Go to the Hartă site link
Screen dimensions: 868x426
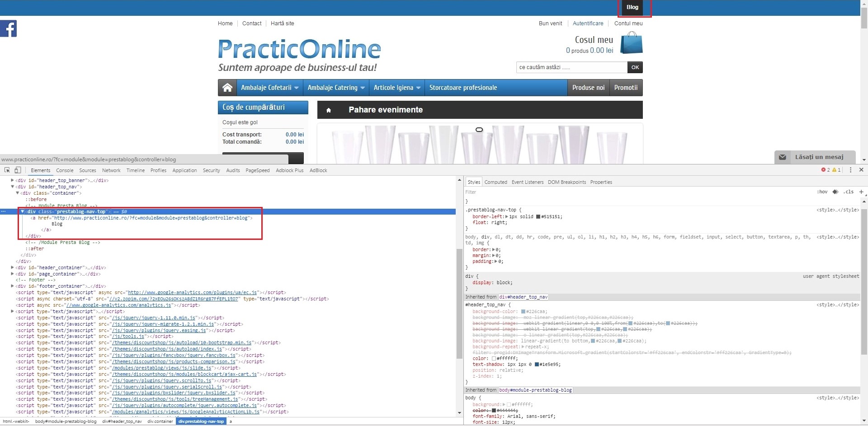point(282,23)
